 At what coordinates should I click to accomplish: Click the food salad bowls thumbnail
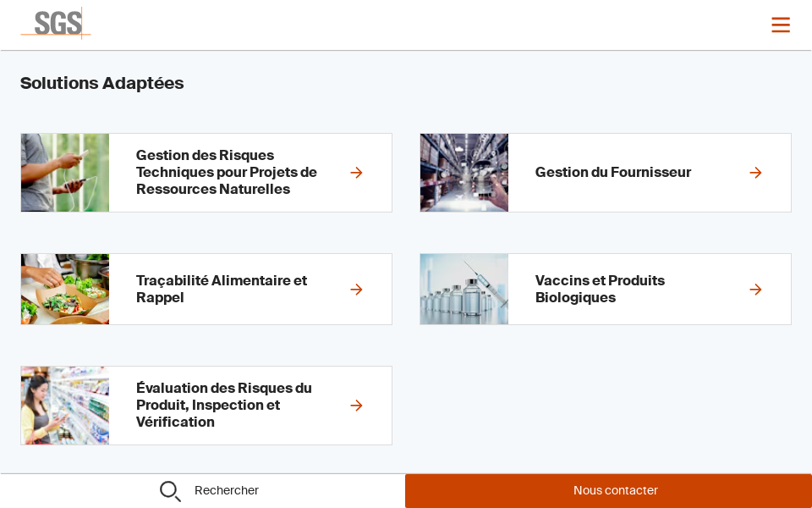(x=65, y=290)
